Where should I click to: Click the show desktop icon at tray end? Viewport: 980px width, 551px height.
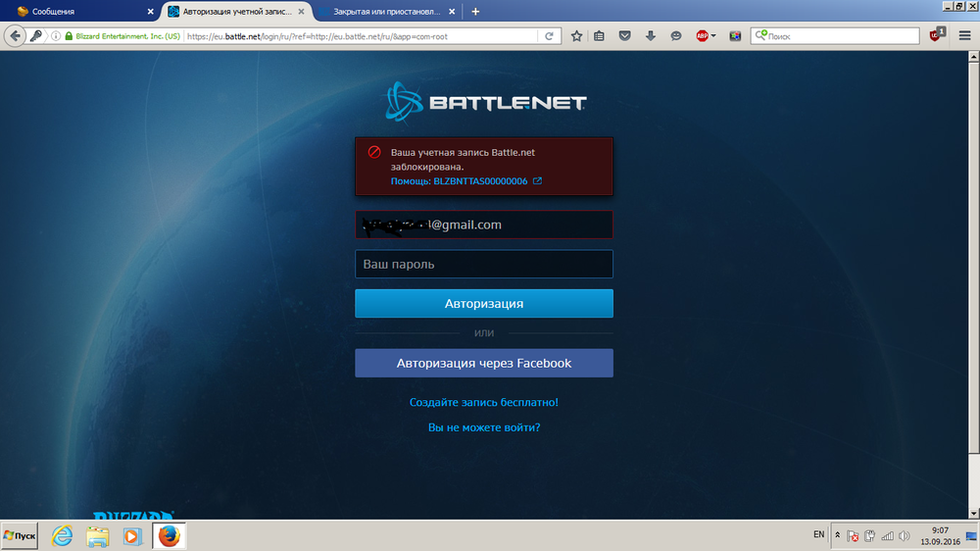(x=972, y=536)
